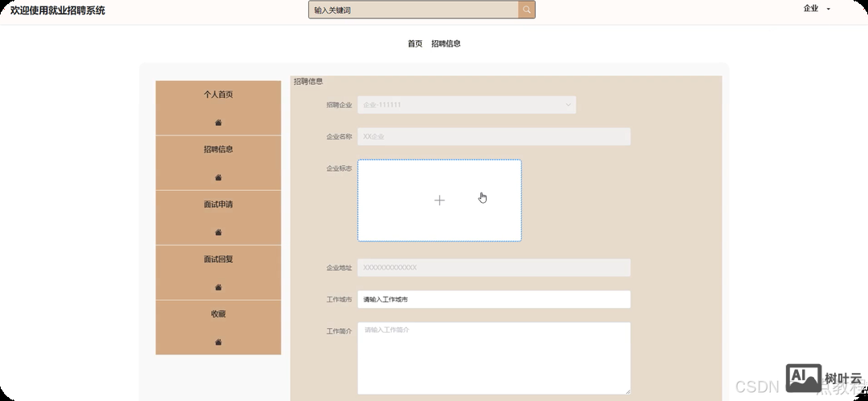Click home icon under 招聘信息 sidebar item
Image resolution: width=868 pixels, height=401 pixels.
point(218,177)
